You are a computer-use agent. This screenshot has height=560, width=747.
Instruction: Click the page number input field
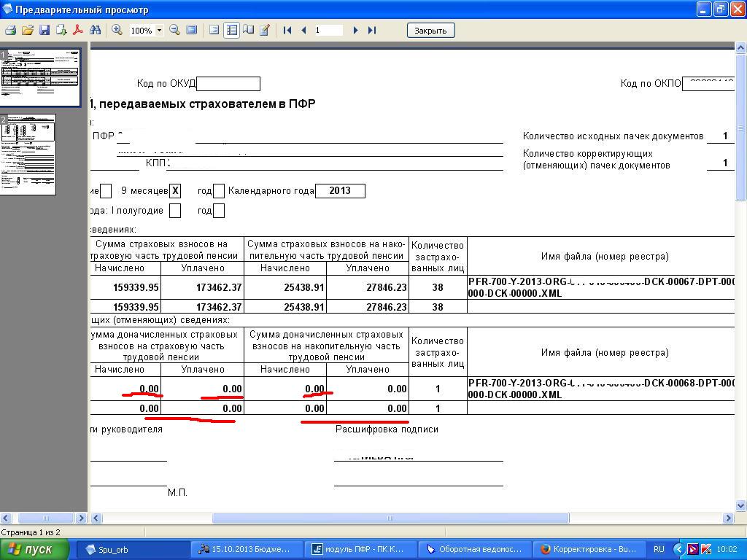[x=328, y=31]
